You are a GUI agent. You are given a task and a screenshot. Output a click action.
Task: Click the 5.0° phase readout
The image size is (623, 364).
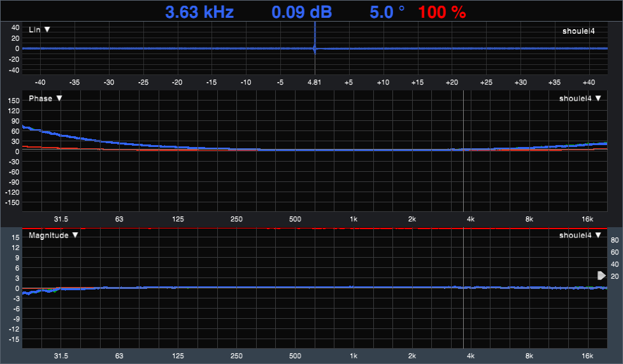click(x=387, y=11)
